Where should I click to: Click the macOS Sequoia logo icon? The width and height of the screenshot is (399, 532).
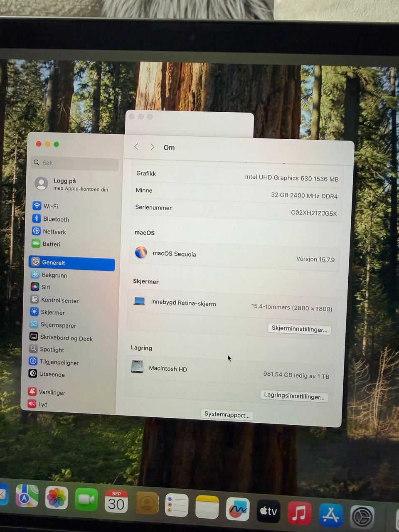click(x=141, y=252)
